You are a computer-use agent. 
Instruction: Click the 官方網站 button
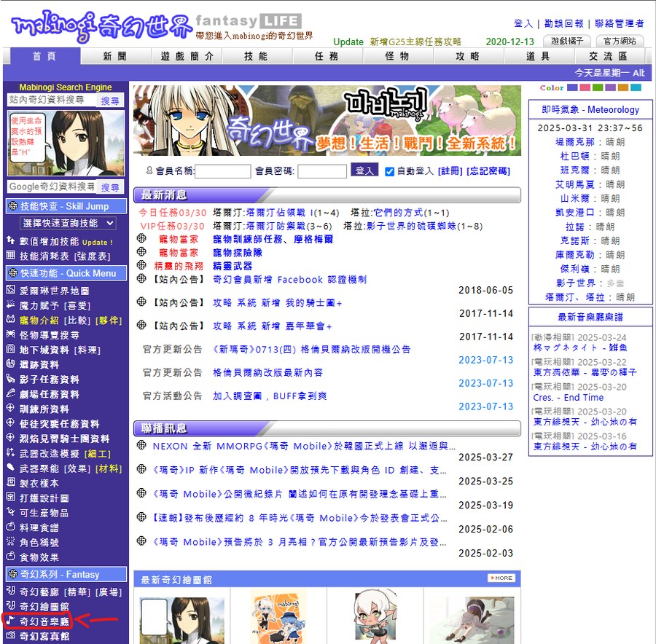click(x=620, y=41)
